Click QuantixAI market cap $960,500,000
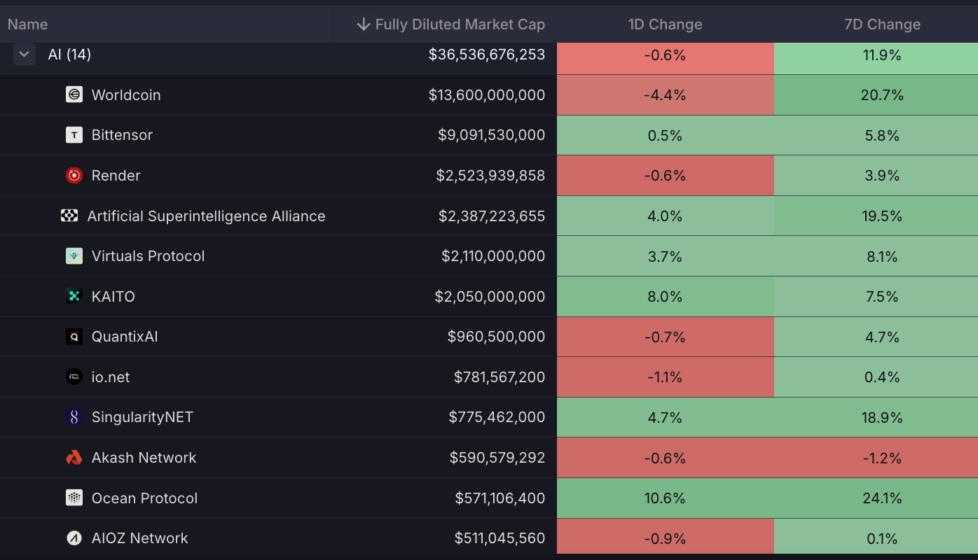The image size is (978, 560). [x=497, y=337]
